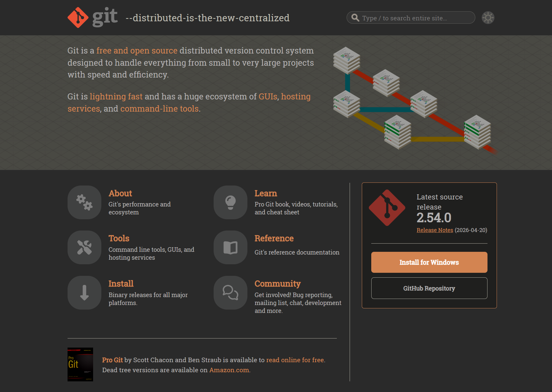
Task: Click 'Git's reference documentation' description
Action: pos(297,252)
